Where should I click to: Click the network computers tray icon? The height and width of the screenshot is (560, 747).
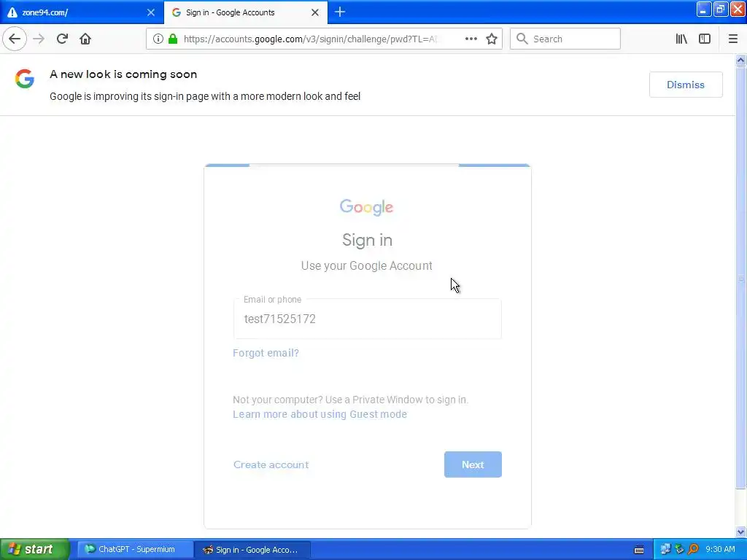[665, 549]
